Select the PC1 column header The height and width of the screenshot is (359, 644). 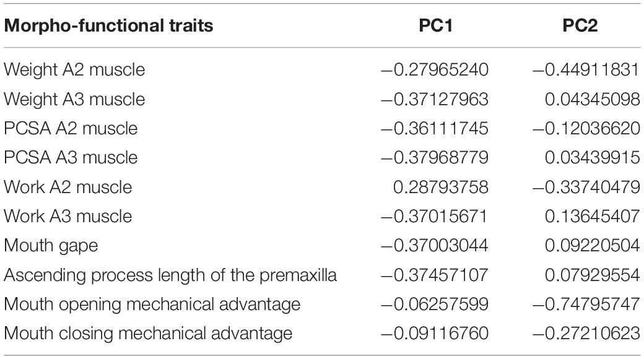pos(435,25)
